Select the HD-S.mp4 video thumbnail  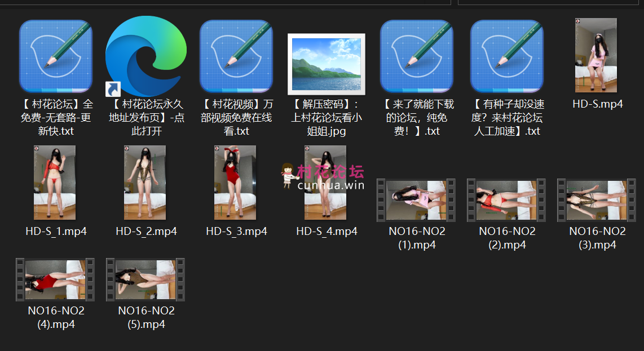[x=596, y=55]
